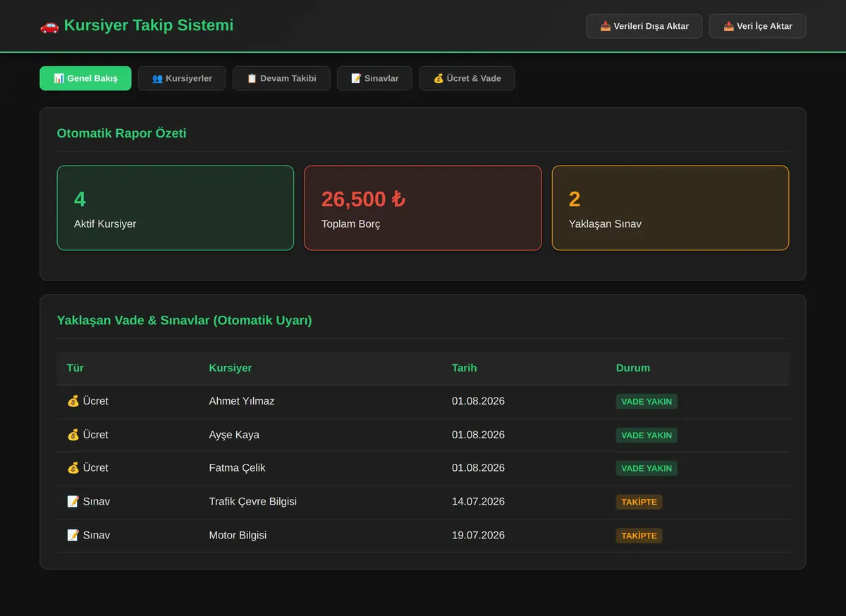Click the memo icon in Motor Bilgisi row
The width and height of the screenshot is (846, 616).
coord(73,536)
